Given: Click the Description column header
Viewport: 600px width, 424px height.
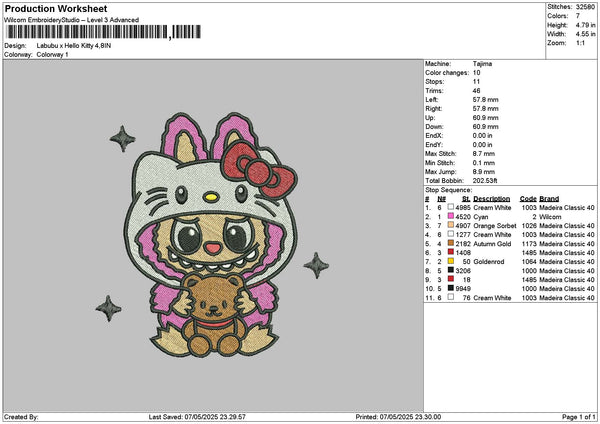Looking at the screenshot, I should (x=491, y=199).
